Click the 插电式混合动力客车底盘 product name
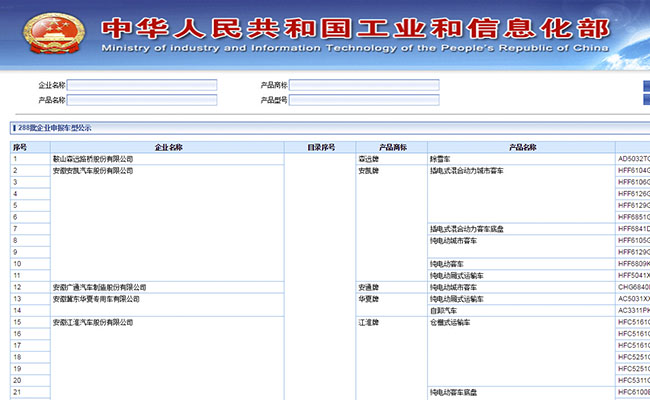 coord(467,229)
